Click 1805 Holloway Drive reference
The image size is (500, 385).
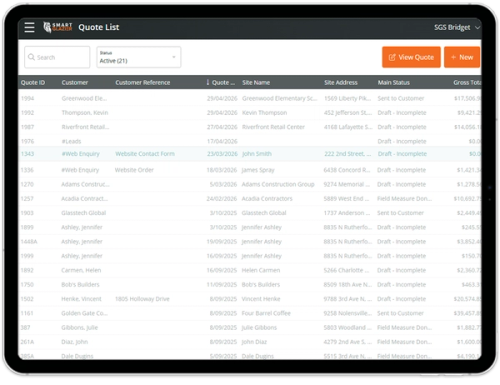pyautogui.click(x=142, y=299)
